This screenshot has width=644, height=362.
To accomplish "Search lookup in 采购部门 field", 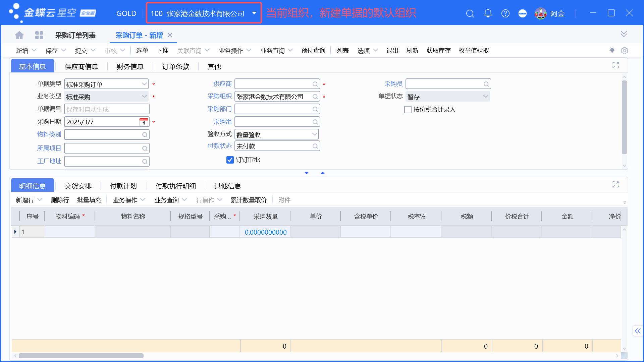I will point(315,109).
